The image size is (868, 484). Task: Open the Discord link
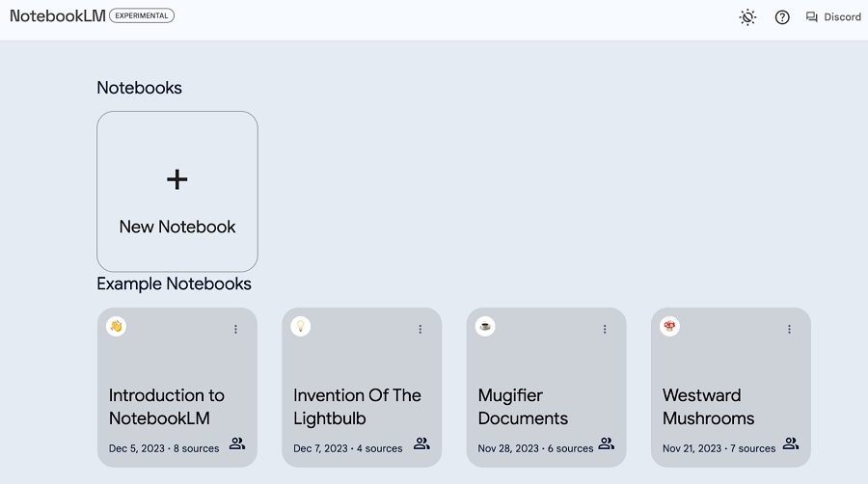[x=833, y=17]
